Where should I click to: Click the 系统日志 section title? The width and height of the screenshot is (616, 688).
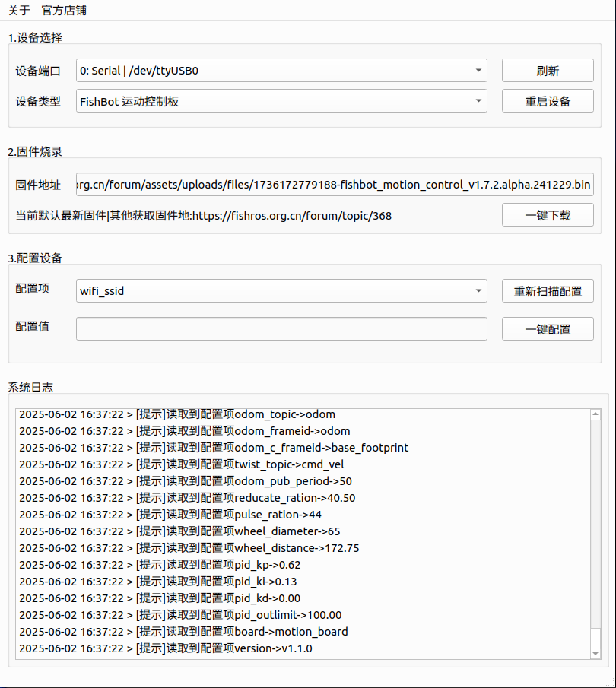point(30,387)
